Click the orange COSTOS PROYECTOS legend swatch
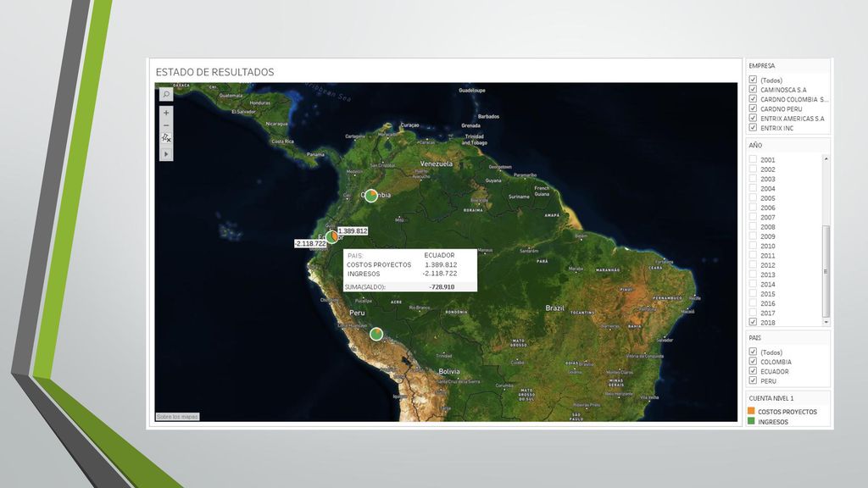The height and width of the screenshot is (488, 868). pyautogui.click(x=751, y=411)
